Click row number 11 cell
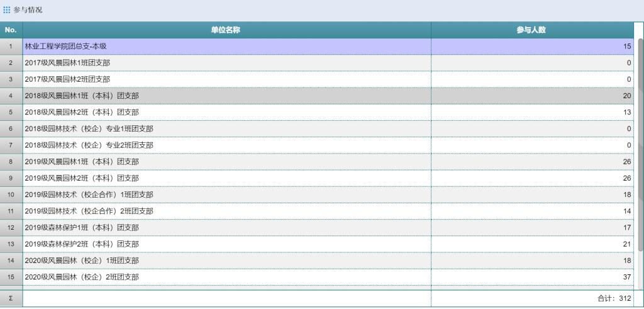The height and width of the screenshot is (309, 644). 11,211
